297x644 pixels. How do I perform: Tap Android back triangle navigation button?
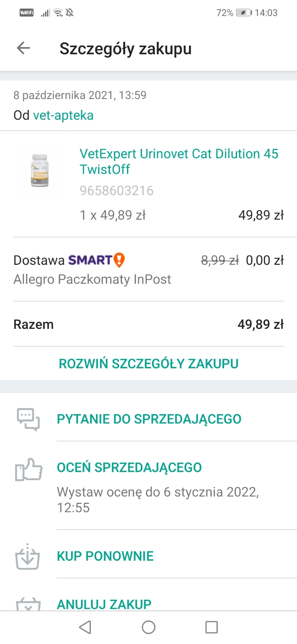point(85,627)
